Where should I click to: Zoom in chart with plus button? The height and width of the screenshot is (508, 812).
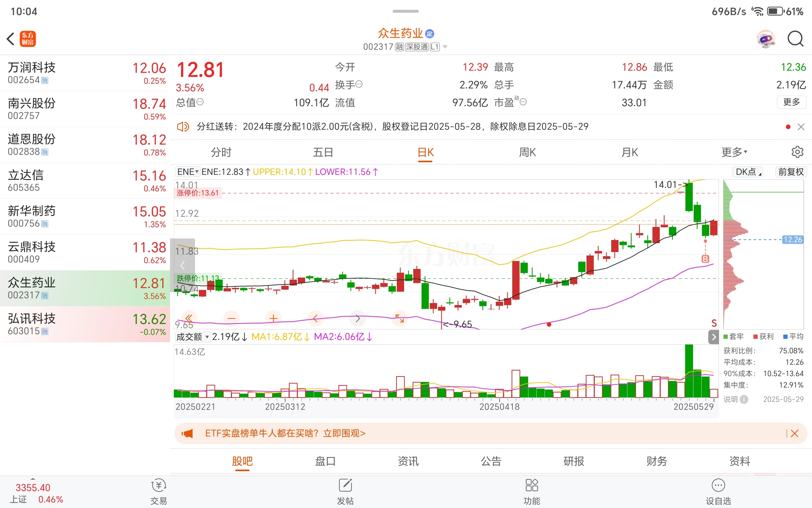pyautogui.click(x=273, y=318)
